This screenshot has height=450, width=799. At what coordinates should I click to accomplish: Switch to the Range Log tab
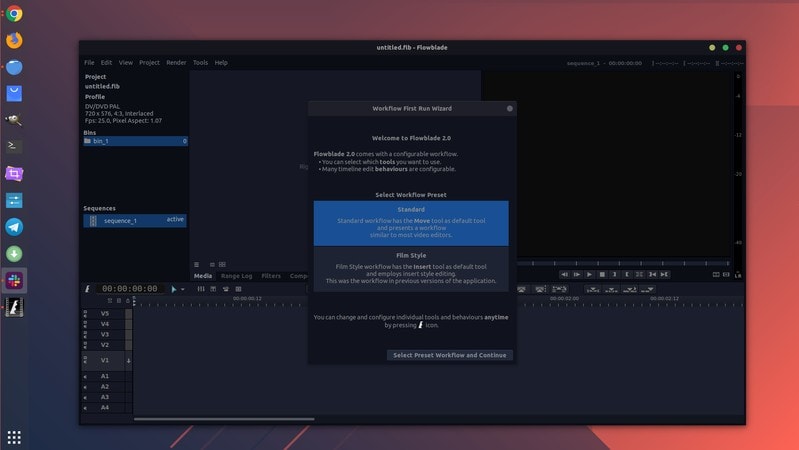[x=236, y=276]
